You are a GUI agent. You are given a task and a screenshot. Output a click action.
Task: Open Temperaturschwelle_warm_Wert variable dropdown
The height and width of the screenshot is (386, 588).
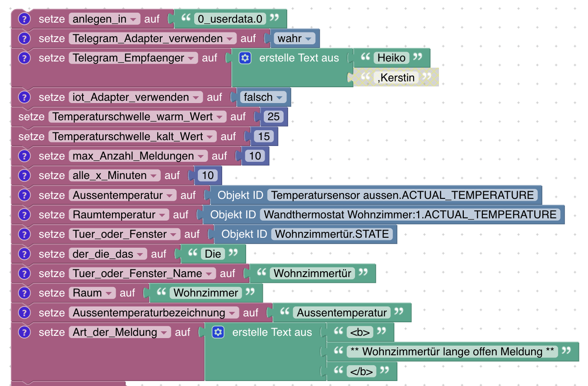(138, 117)
